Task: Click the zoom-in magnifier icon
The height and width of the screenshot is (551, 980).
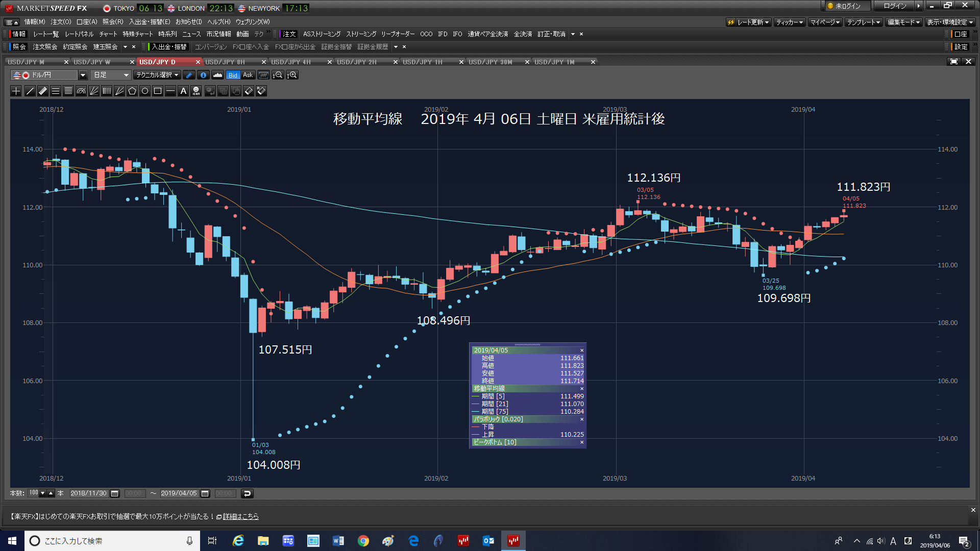Action: click(x=292, y=75)
